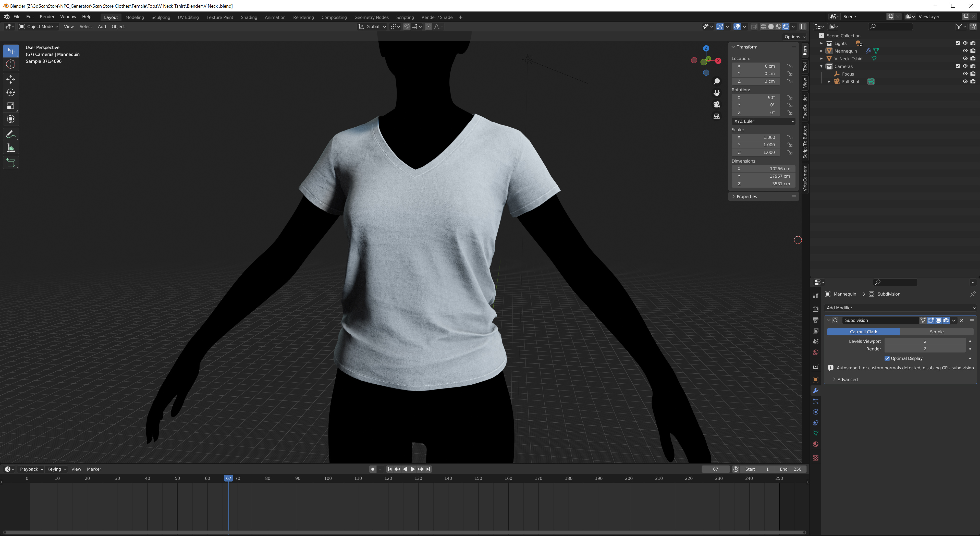Select the Move tool
980x536 pixels.
click(11, 79)
